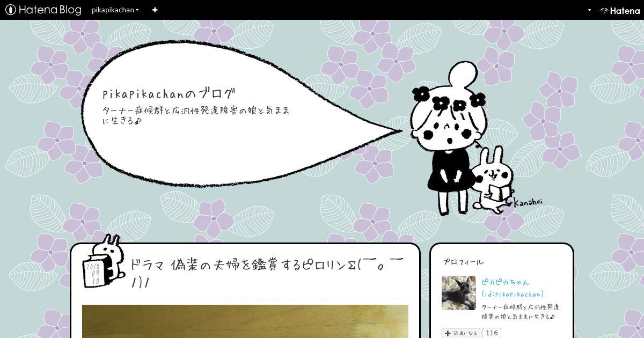Expand the pikapikachan blog dropdown menu

coord(115,10)
